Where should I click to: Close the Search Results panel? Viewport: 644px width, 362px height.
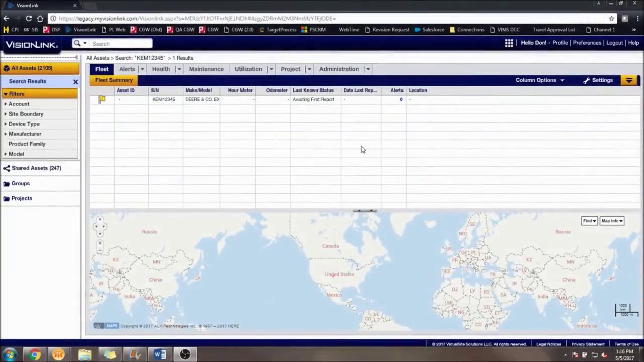(75, 81)
